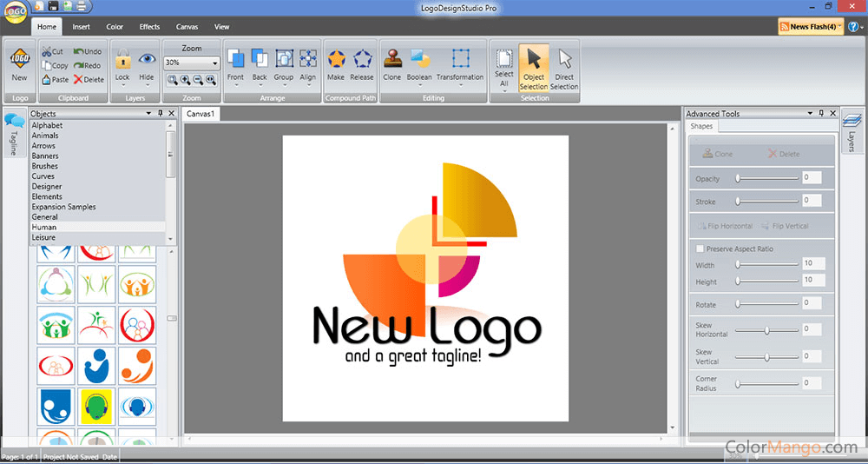Click the Corner Radius slider handle

pos(737,383)
